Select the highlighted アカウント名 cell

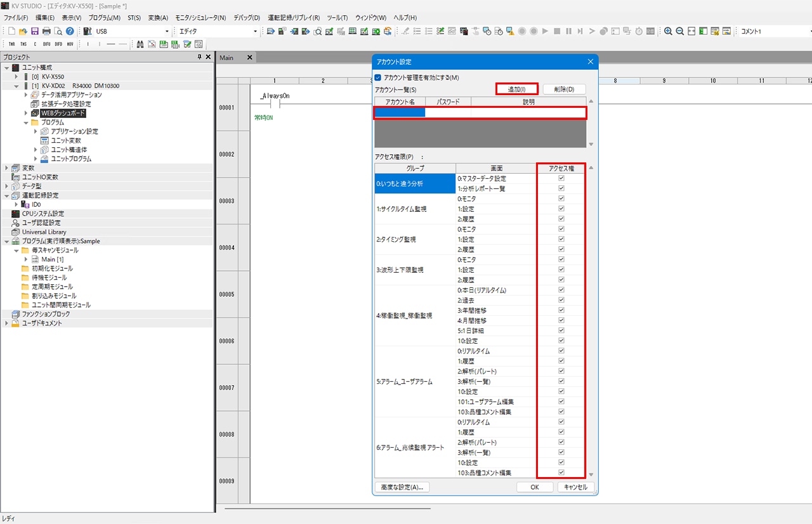(x=400, y=113)
